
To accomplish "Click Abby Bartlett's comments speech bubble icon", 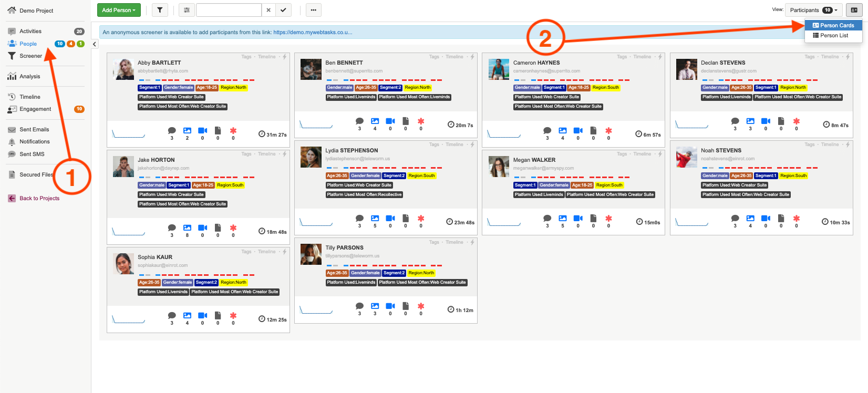I will 172,131.
